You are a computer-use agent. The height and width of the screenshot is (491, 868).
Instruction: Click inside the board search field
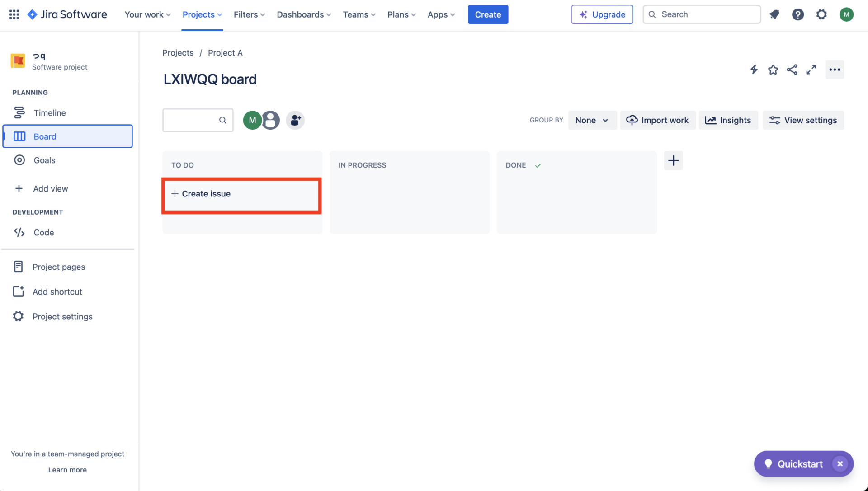click(194, 120)
